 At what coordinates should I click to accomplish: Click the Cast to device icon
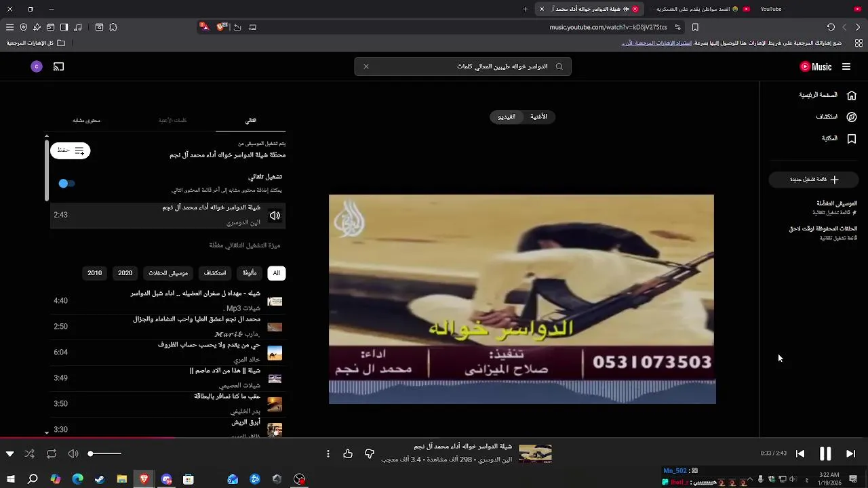pyautogui.click(x=59, y=66)
